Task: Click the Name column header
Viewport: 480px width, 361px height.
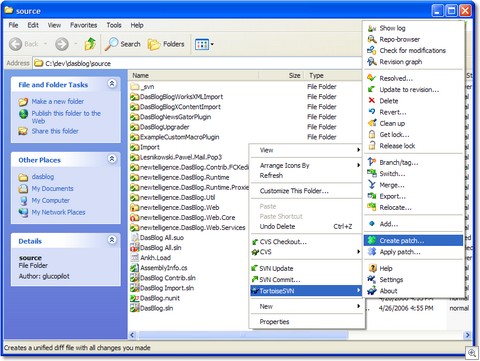Action: [193, 75]
